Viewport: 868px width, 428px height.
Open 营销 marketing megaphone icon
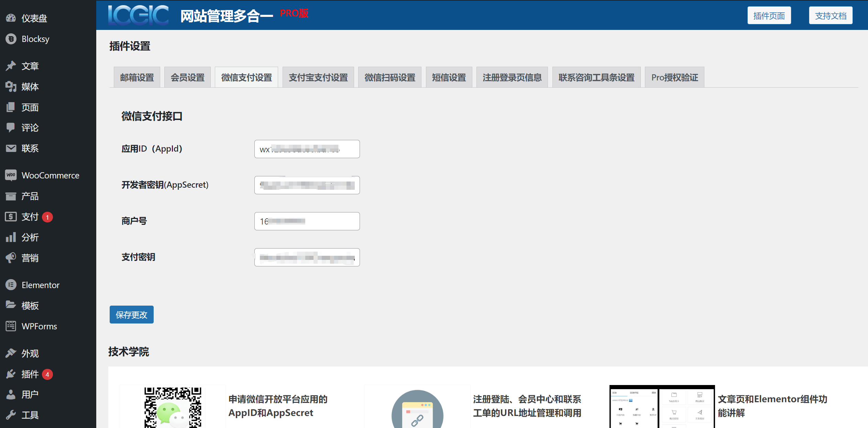(11, 258)
